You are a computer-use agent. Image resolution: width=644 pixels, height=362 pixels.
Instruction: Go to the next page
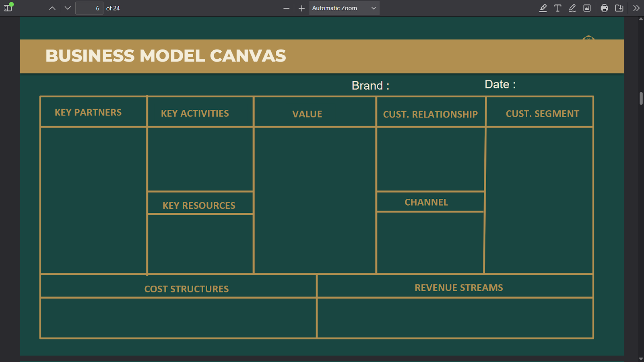pos(68,8)
